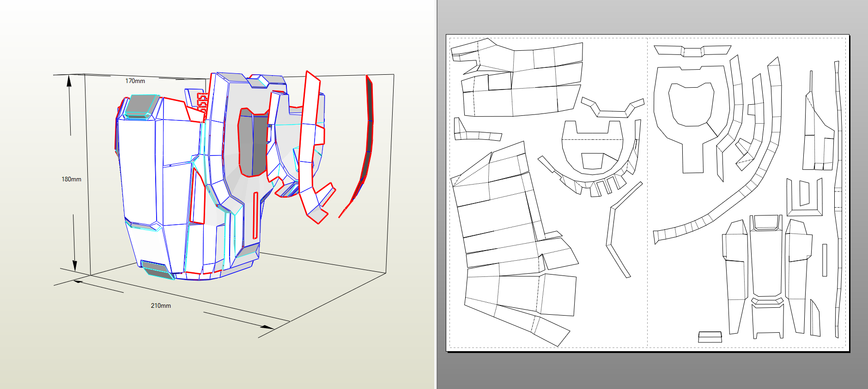The width and height of the screenshot is (868, 389).
Task: Select the gray recessed opening on the 3D model
Action: (x=253, y=142)
